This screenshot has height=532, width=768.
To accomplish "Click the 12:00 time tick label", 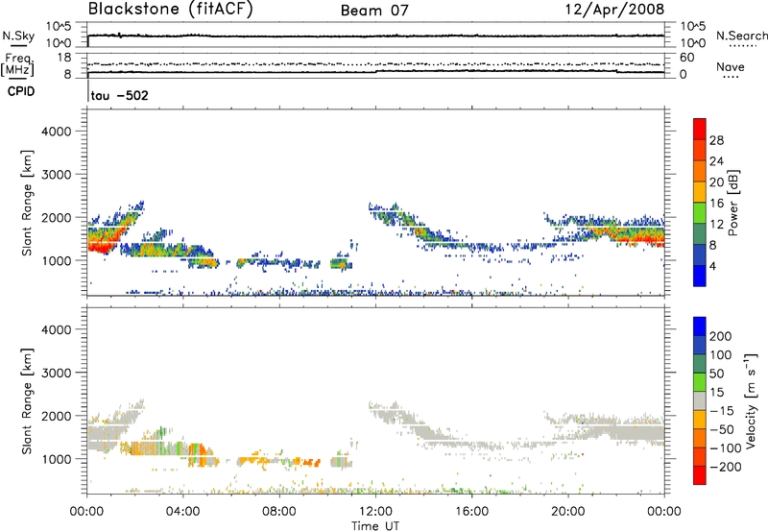I will [x=375, y=512].
